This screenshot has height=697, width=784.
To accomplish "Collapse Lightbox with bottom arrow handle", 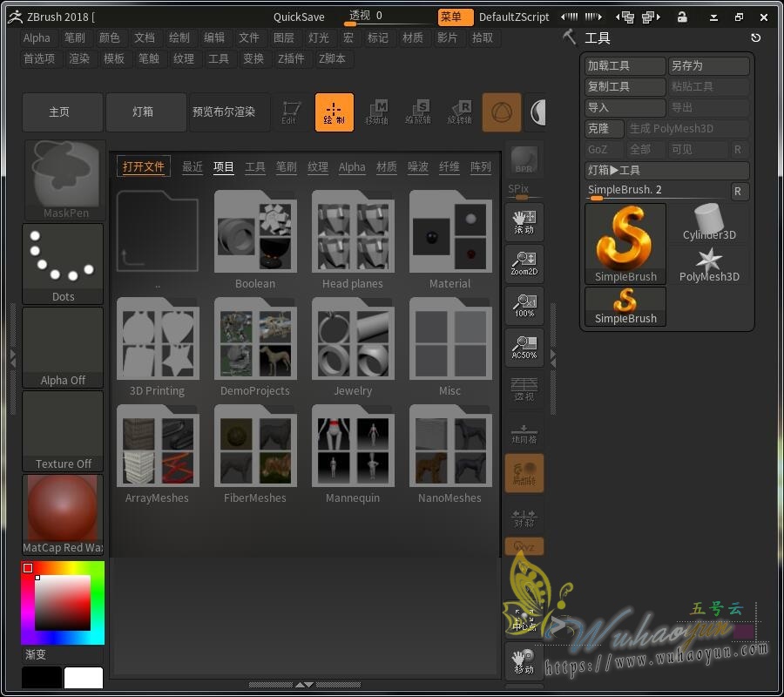I will coord(305,685).
